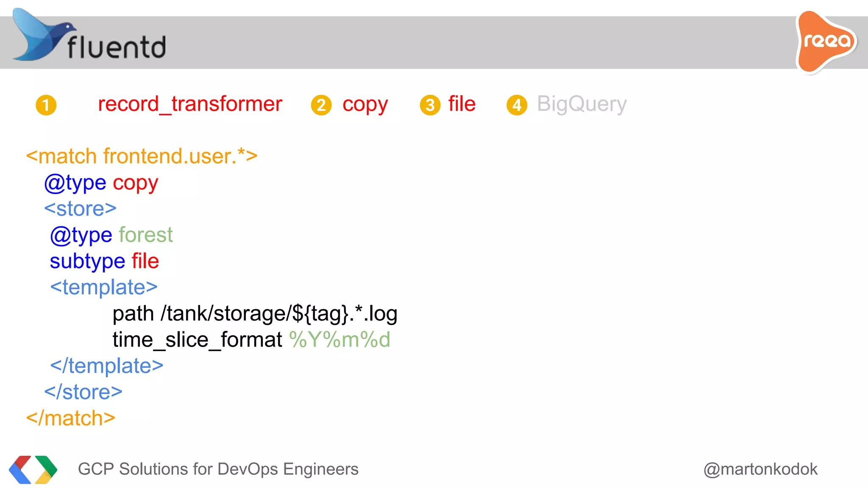Image resolution: width=868 pixels, height=488 pixels.
Task: Click the yellow number 2 circle
Action: click(x=321, y=105)
